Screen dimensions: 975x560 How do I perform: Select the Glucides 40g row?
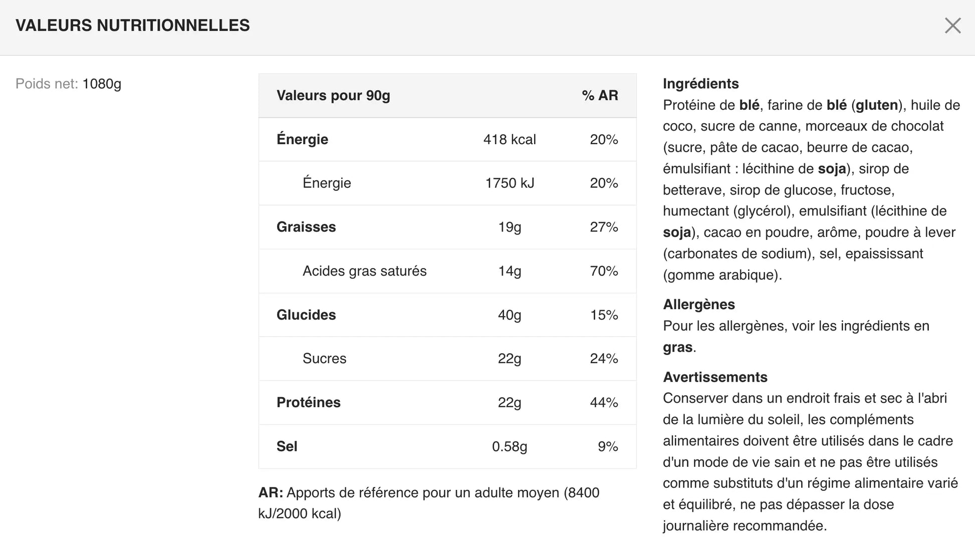(447, 315)
